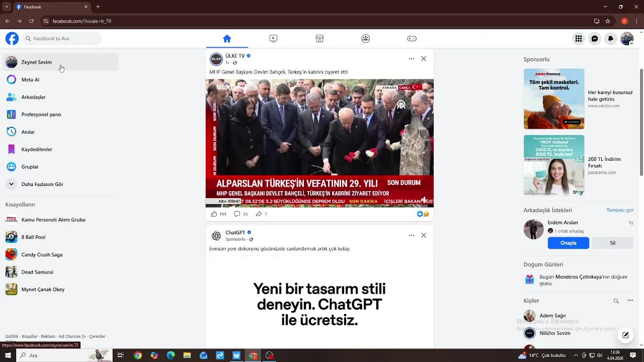Play the ÜLKE TV video thumbnail
This screenshot has height=362, width=644.
[x=319, y=143]
